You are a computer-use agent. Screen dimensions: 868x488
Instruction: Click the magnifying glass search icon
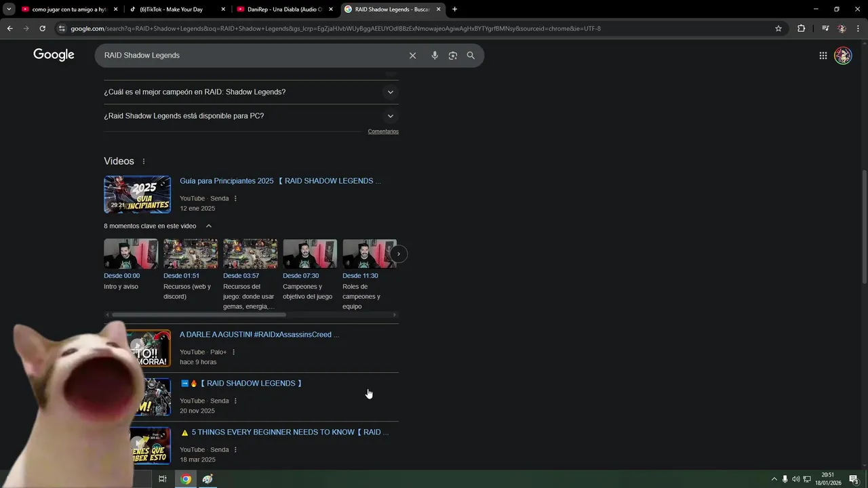[x=471, y=56]
